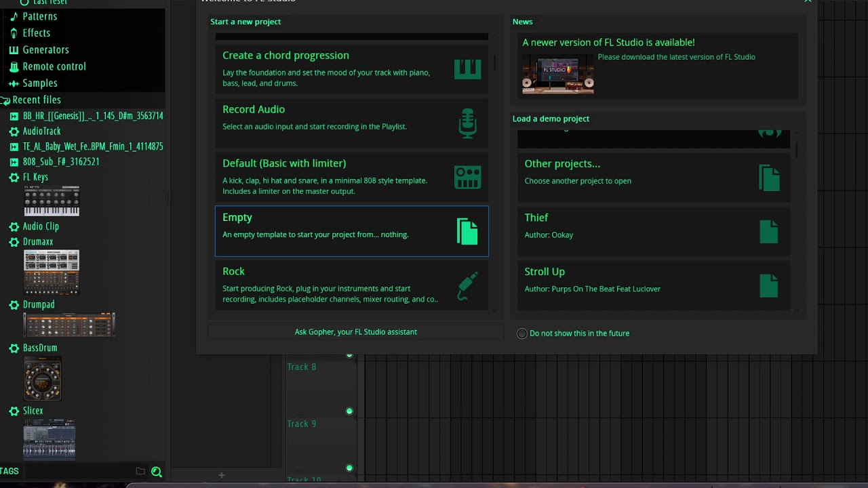Click the gear icon beside BassDrum
This screenshot has width=868, height=488.
tap(14, 348)
